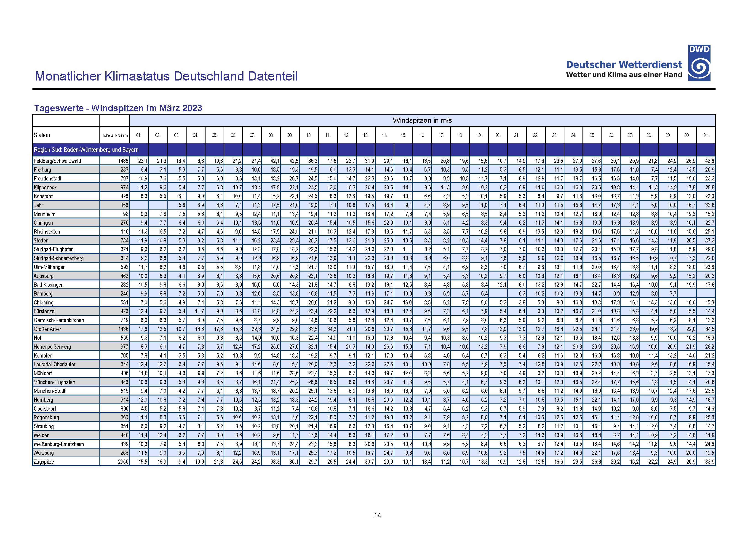Click the 'Öhringen' station name

[x=43, y=223]
